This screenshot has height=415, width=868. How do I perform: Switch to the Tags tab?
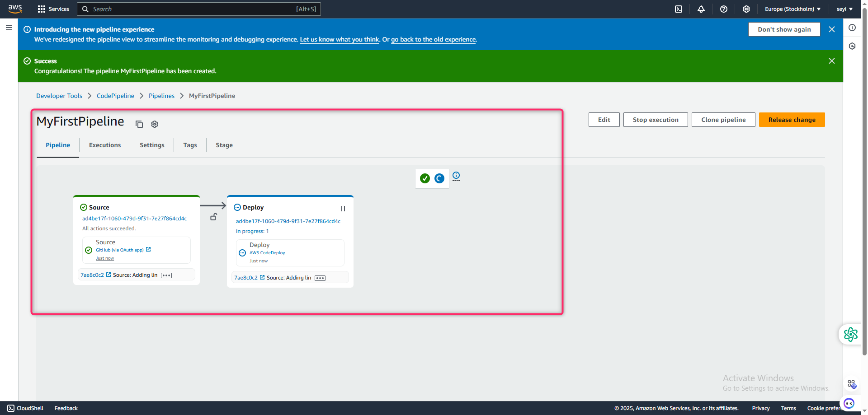(190, 145)
